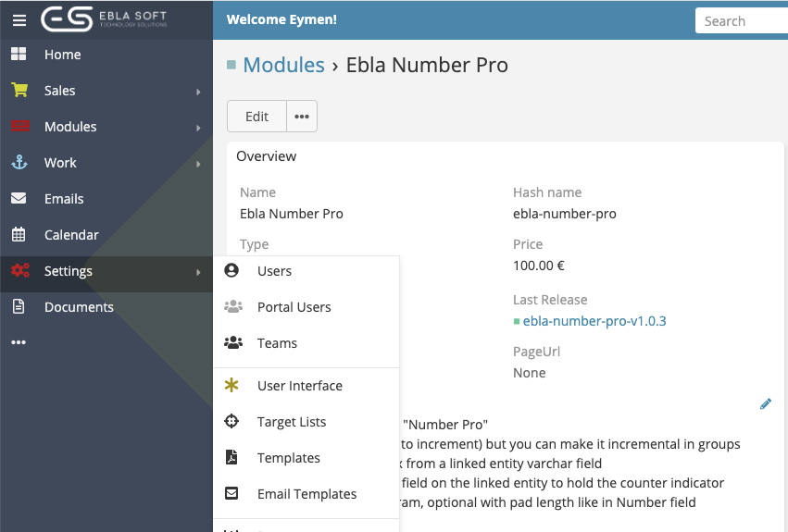The height and width of the screenshot is (532, 788).
Task: Click the Work anchor icon
Action: pos(19,163)
